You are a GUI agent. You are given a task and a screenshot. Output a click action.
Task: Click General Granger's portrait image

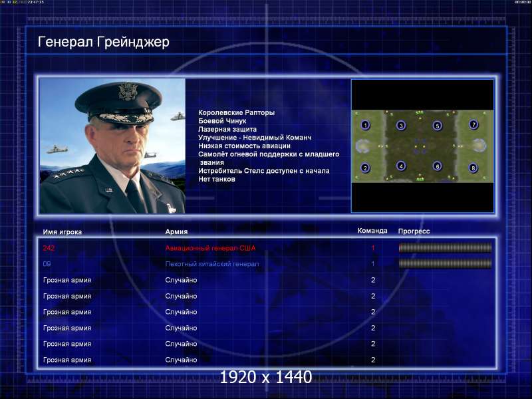click(112, 146)
